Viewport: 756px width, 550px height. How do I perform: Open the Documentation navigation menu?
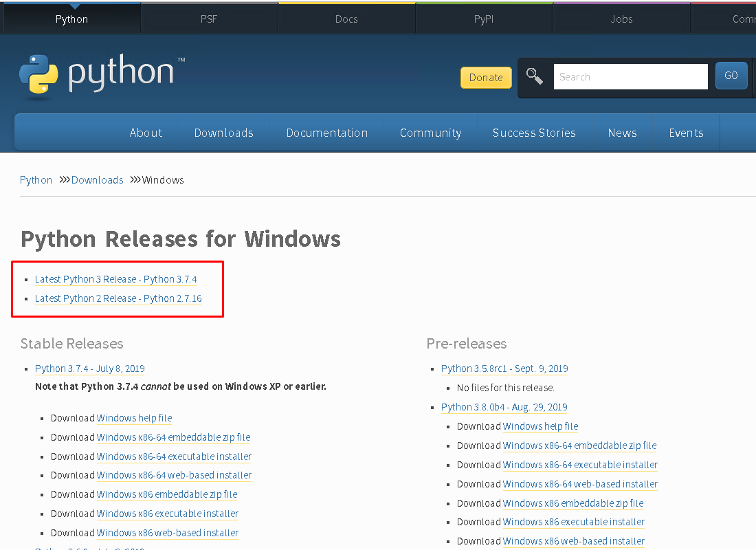(x=327, y=133)
